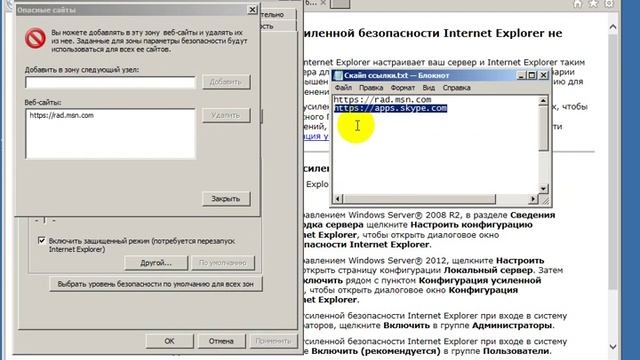Close the Опасные сайты dialog
Screen dimensions: 640x360
[253, 9]
